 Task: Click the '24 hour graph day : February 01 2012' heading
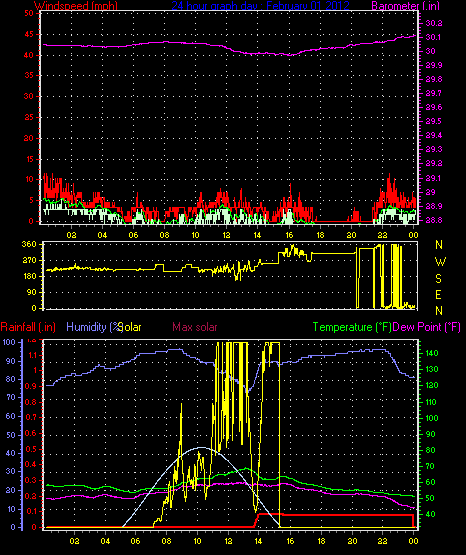(x=261, y=6)
